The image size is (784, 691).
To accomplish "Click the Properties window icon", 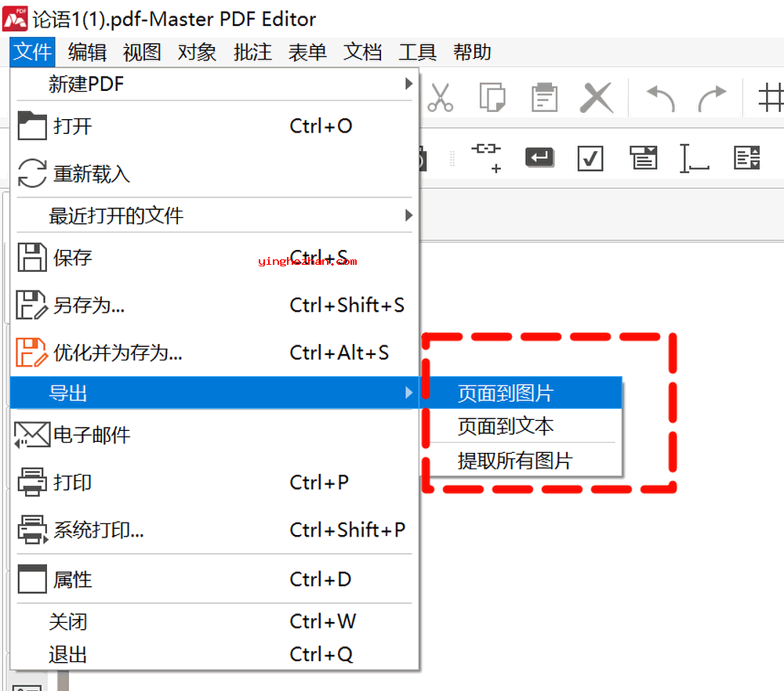I will [x=32, y=579].
